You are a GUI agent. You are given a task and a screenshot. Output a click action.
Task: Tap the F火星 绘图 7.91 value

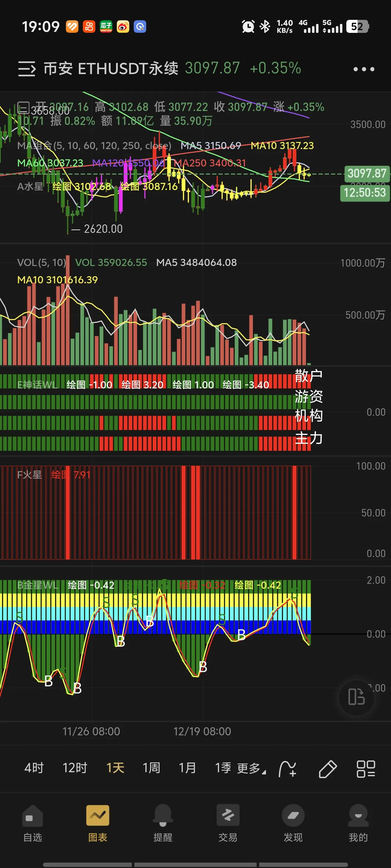(x=71, y=475)
